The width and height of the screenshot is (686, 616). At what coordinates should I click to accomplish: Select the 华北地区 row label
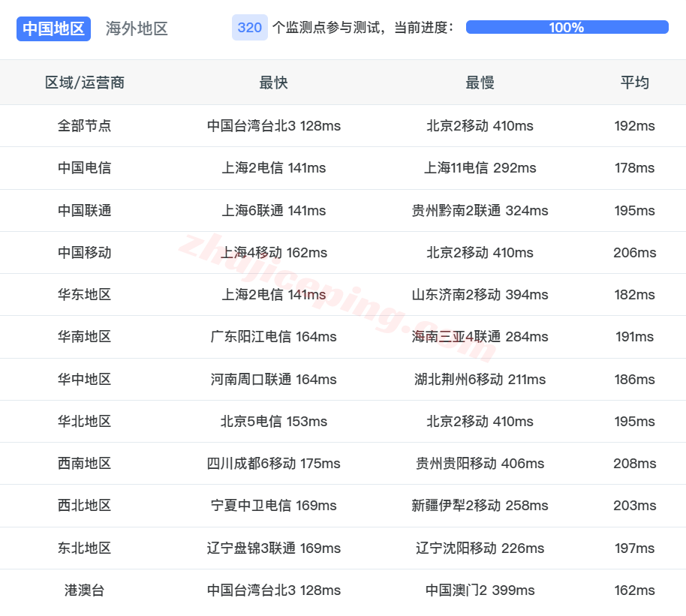point(85,422)
